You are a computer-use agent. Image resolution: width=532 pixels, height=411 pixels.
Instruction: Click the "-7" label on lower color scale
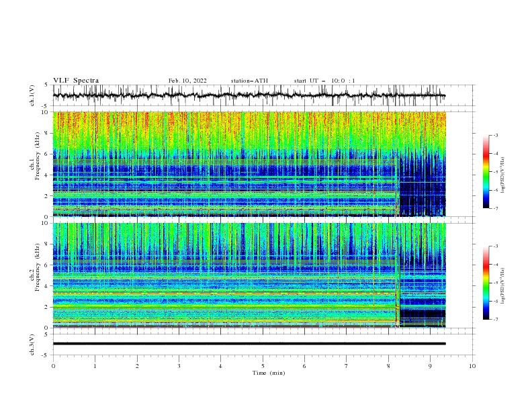[x=495, y=319]
